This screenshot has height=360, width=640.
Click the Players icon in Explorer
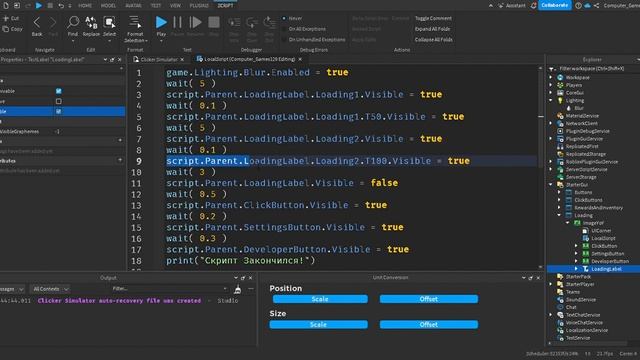tap(560, 85)
